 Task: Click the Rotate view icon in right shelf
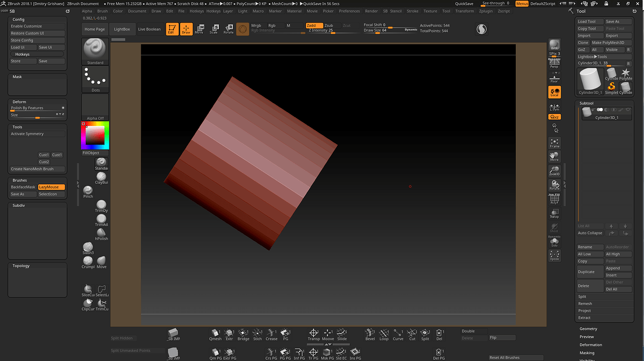click(x=554, y=185)
